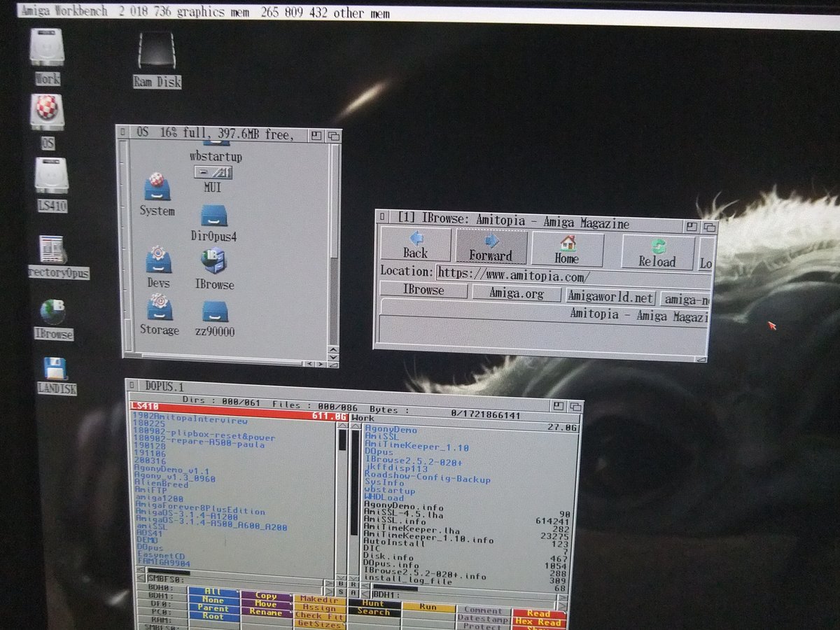
Task: Click the IBrowse bookmark button
Action: (x=423, y=289)
